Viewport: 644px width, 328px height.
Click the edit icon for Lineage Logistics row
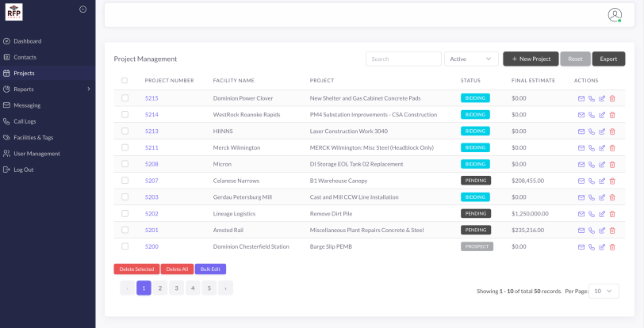pyautogui.click(x=602, y=214)
